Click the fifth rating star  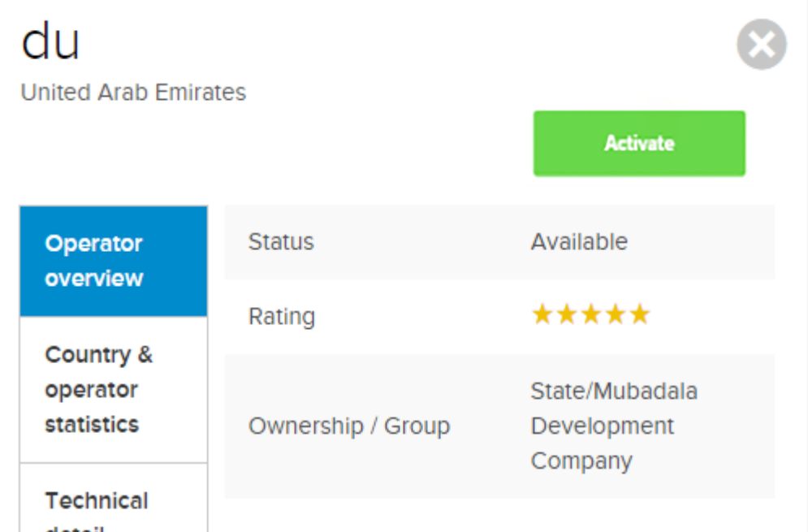(640, 314)
